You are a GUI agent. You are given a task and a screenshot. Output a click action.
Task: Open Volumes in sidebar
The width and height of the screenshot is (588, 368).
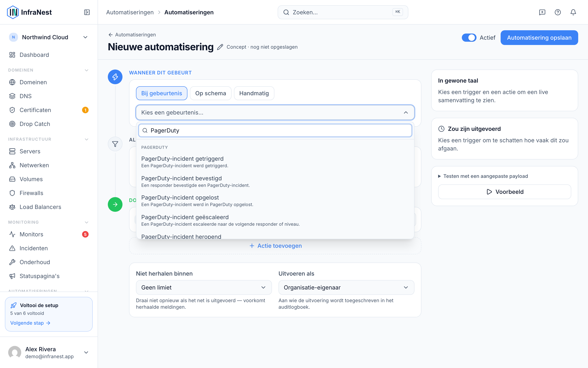(49, 179)
